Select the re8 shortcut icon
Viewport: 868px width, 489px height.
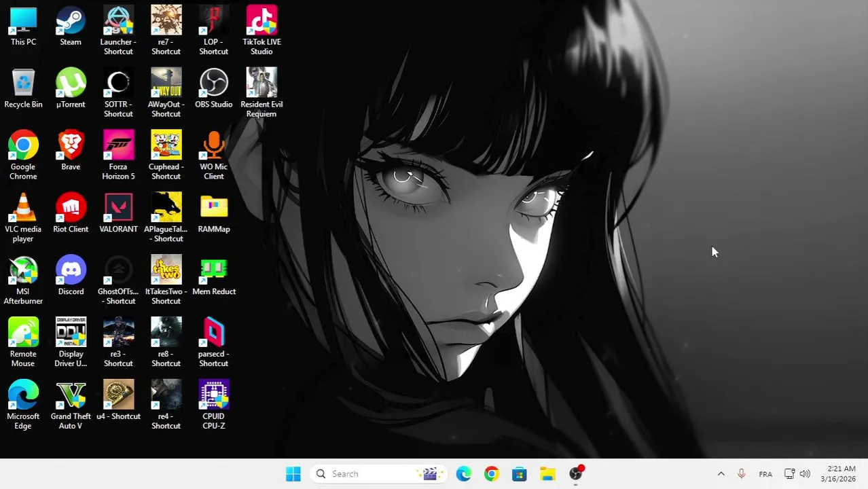[x=166, y=343]
